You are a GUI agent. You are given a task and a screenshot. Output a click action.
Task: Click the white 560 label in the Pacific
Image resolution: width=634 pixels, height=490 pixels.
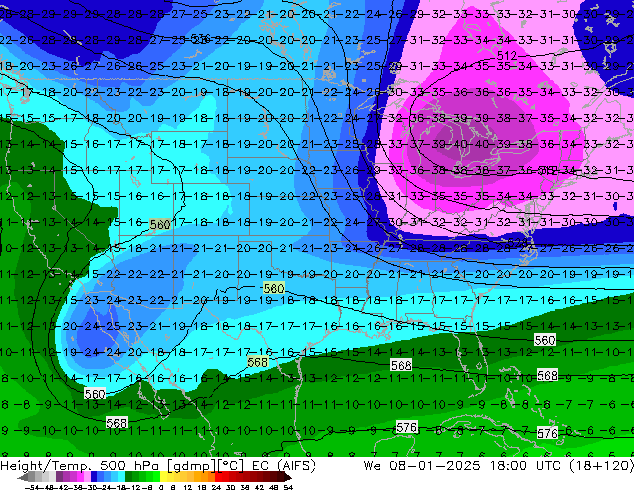click(95, 394)
